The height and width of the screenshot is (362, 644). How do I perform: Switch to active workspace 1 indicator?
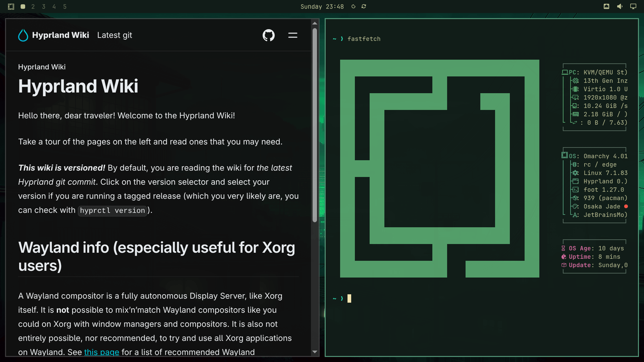[x=23, y=6]
